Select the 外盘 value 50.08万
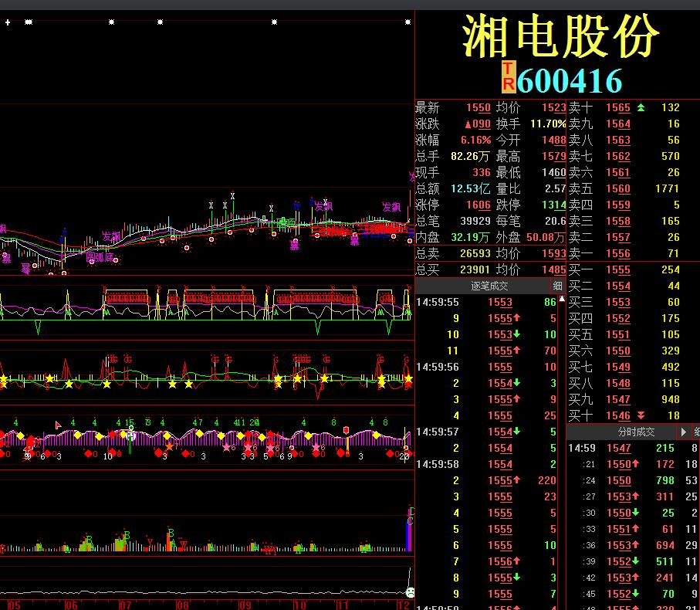700x610 pixels. [x=546, y=237]
